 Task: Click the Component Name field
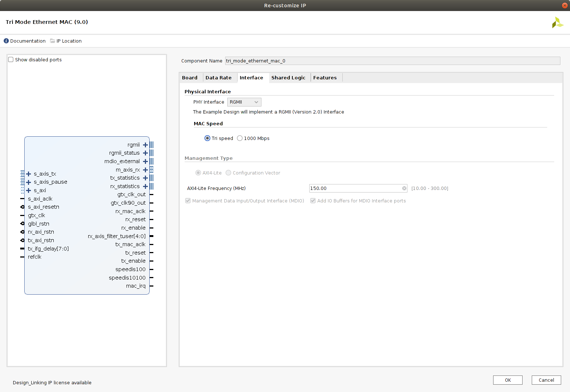pyautogui.click(x=392, y=61)
